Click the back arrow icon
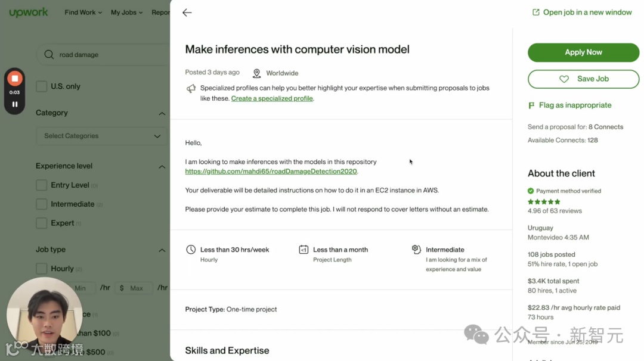 (x=187, y=13)
